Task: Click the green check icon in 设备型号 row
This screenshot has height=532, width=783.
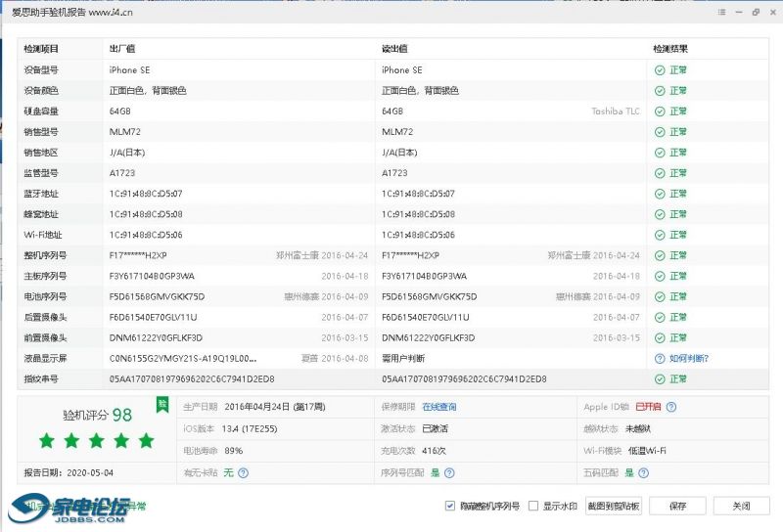Action: click(x=660, y=70)
